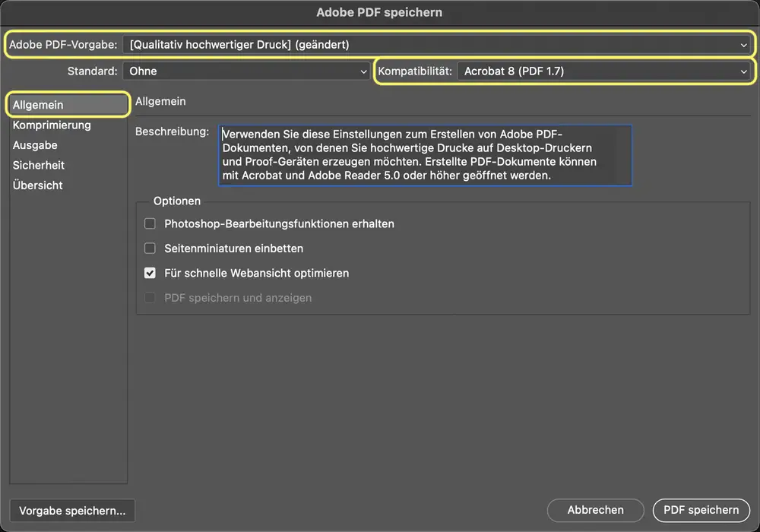Uncheck Für schnelle Webansicht optimieren

150,273
